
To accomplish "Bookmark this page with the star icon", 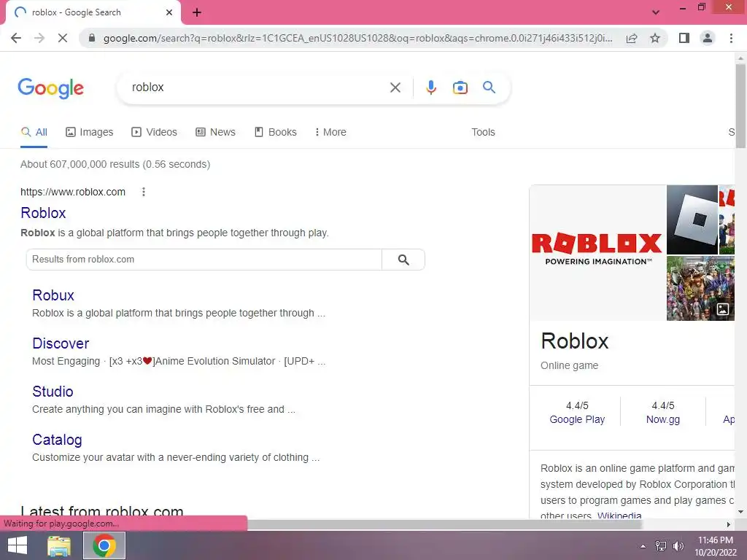I will click(655, 38).
